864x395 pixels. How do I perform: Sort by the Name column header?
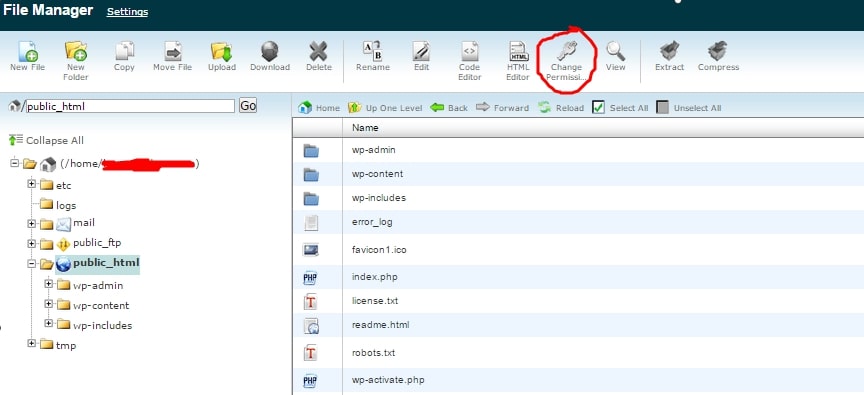pyautogui.click(x=365, y=127)
